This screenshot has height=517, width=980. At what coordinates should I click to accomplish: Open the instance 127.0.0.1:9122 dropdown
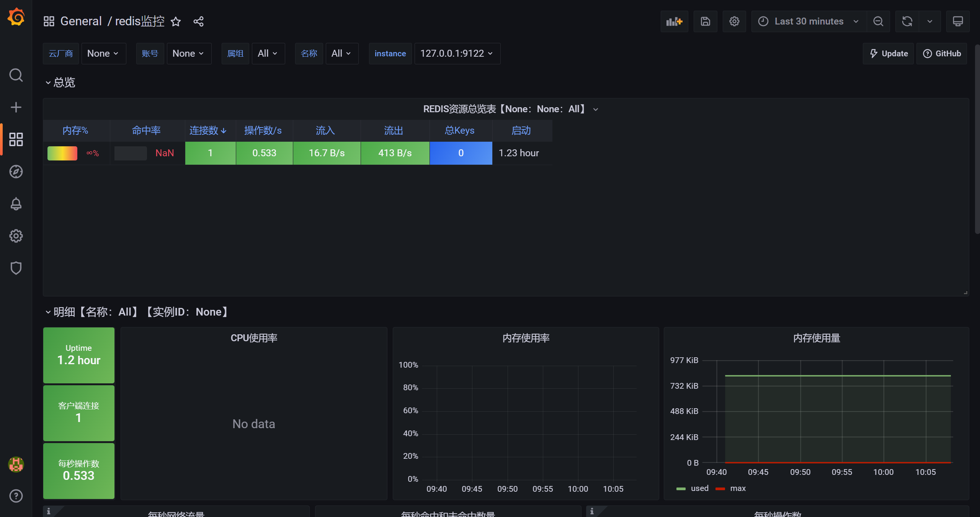click(x=457, y=54)
